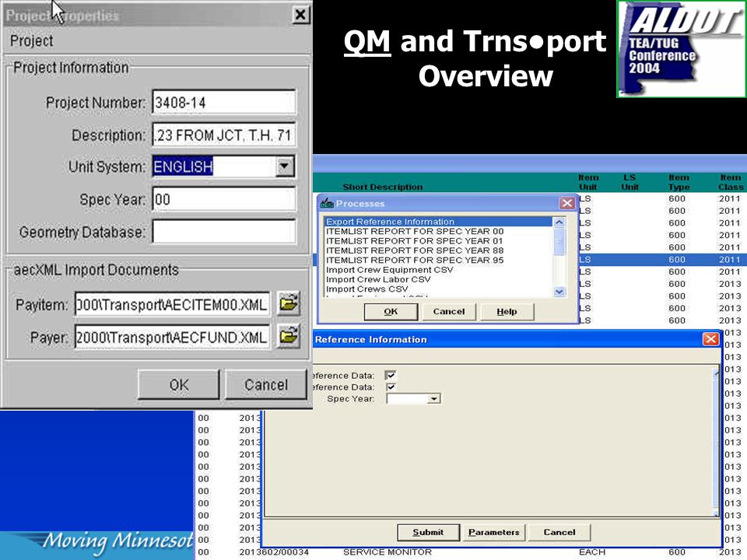Screen dimensions: 747x560
Task: Click scroll up arrow in Processes list
Action: (559, 222)
